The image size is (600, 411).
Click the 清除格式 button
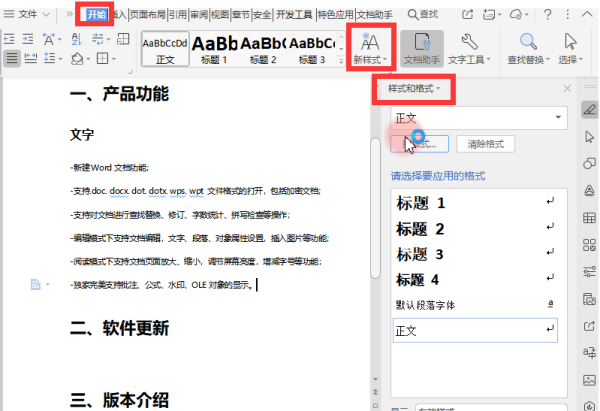(x=486, y=144)
